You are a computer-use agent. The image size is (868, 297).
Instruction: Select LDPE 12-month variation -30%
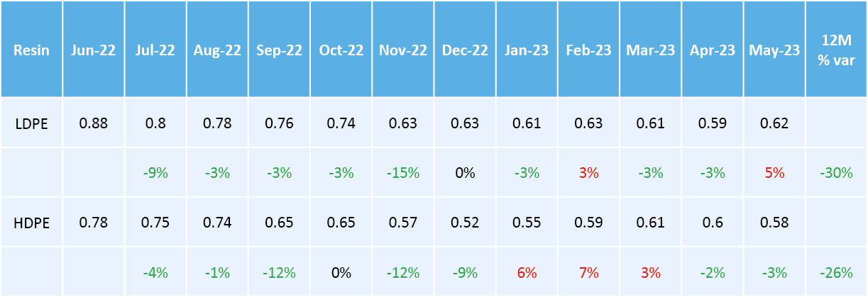835,173
